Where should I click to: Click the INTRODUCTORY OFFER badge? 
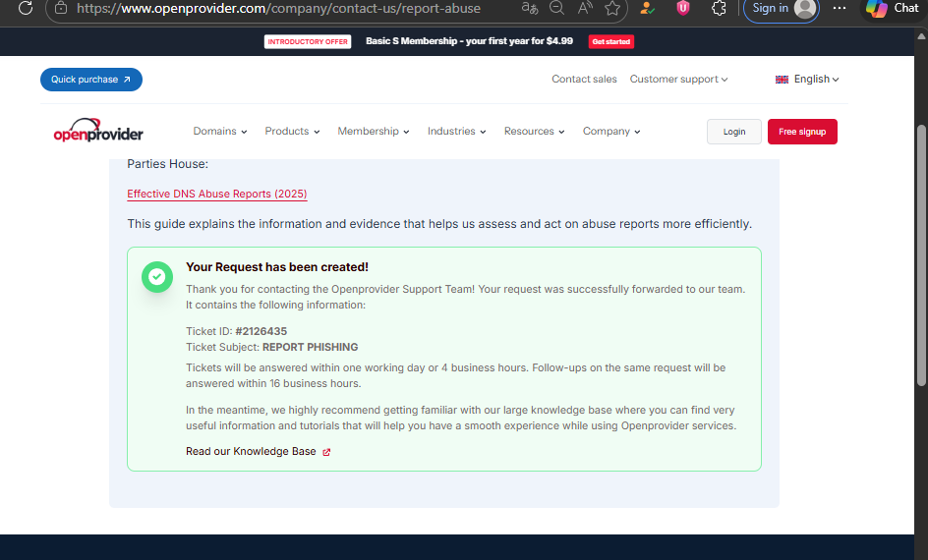(308, 41)
